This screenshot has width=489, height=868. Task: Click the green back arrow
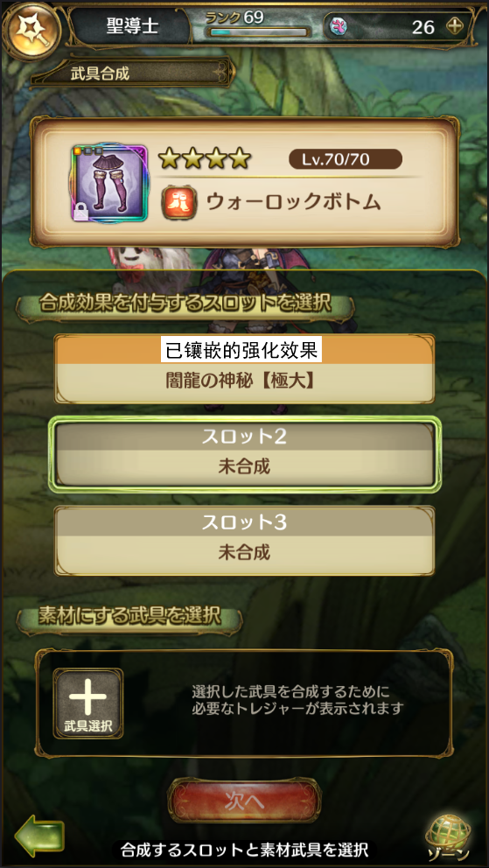coord(40,836)
